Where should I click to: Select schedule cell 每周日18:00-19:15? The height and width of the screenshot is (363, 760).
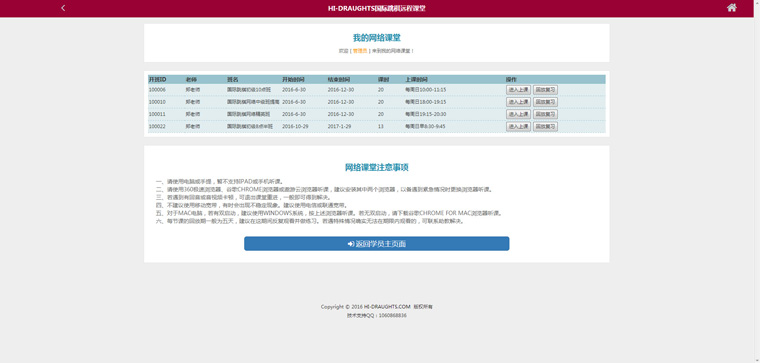pos(426,102)
